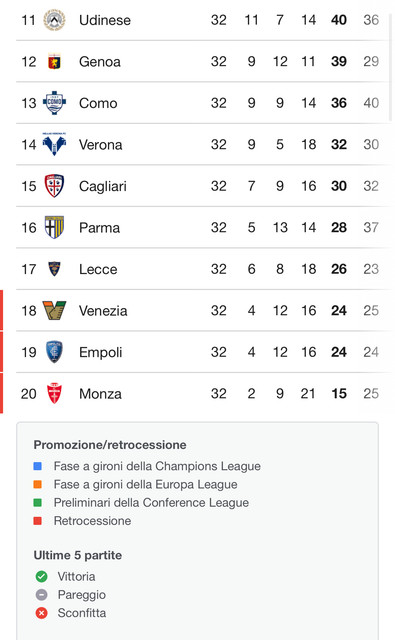Click the Monza team name
The width and height of the screenshot is (395, 640).
pos(100,394)
